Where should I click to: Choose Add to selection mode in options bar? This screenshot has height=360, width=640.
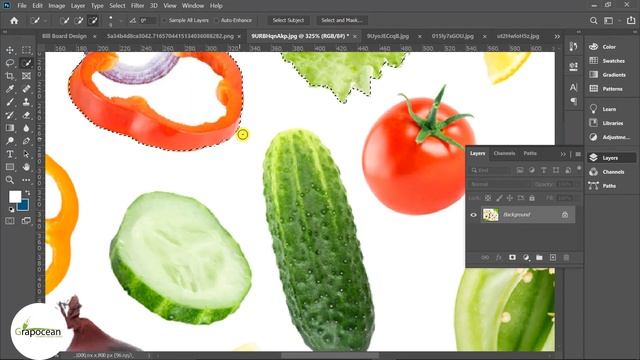pos(79,20)
